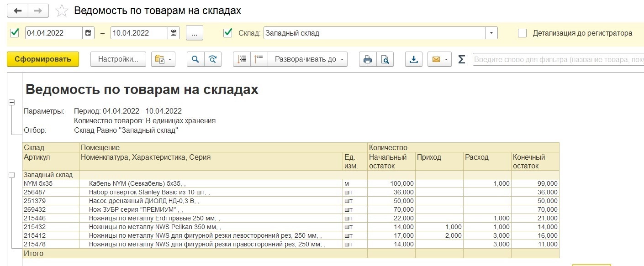Open the Настройки... button
644x266 pixels.
[x=118, y=59]
